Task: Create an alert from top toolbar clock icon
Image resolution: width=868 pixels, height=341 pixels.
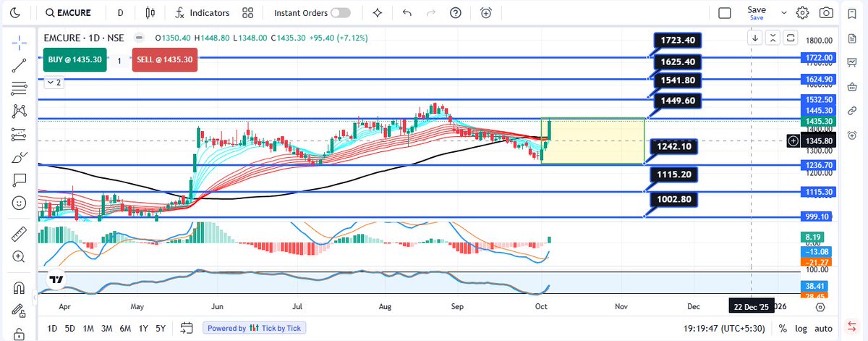Action: click(486, 12)
